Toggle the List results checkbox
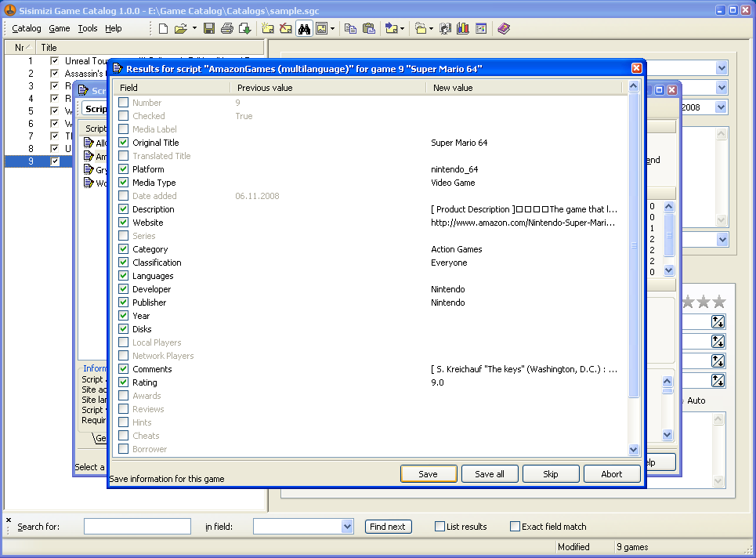 (x=439, y=527)
